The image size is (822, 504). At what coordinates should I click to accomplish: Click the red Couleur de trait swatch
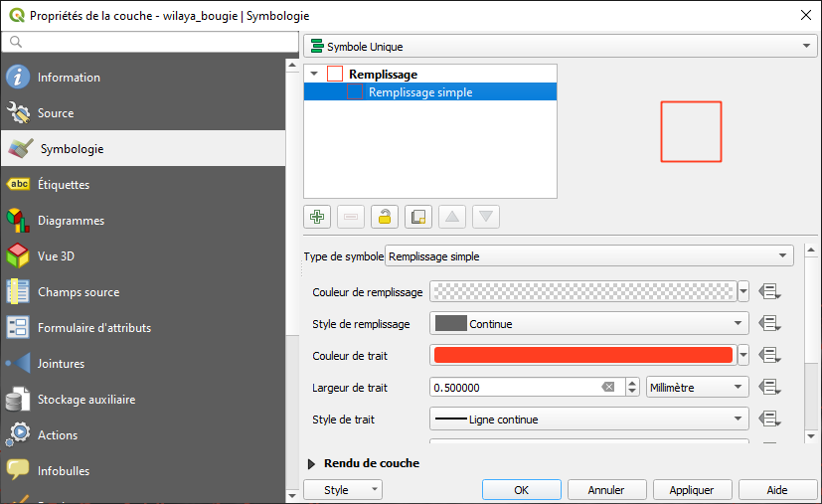click(582, 355)
